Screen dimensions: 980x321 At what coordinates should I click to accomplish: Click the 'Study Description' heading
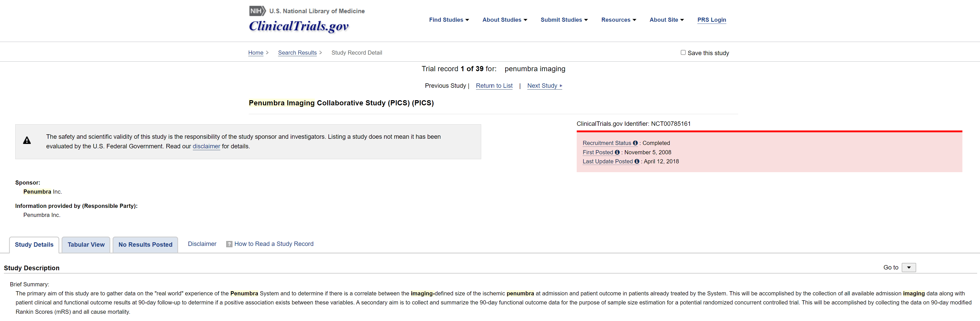(x=32, y=268)
